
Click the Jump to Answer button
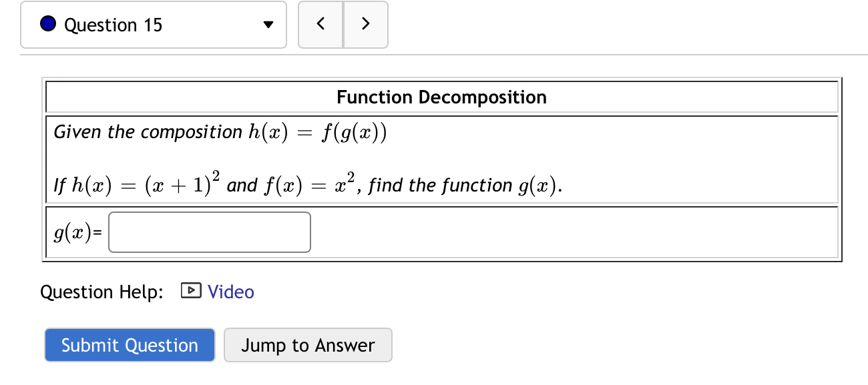click(308, 345)
